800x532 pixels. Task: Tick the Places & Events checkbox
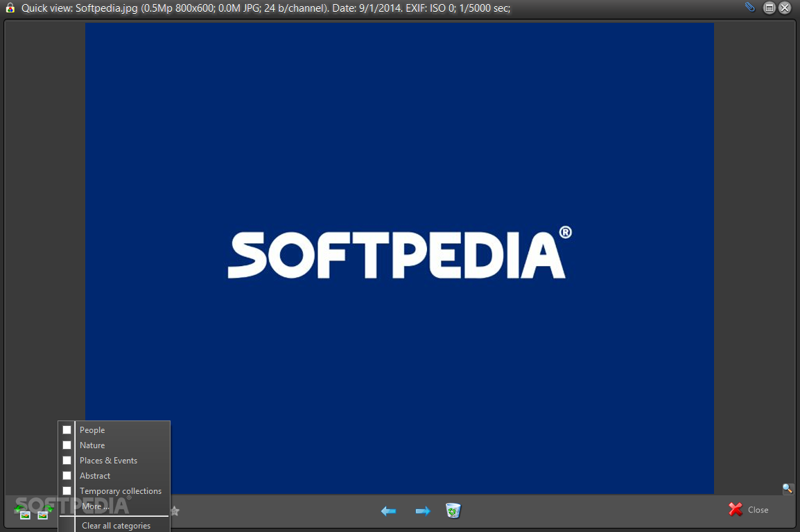click(x=67, y=461)
